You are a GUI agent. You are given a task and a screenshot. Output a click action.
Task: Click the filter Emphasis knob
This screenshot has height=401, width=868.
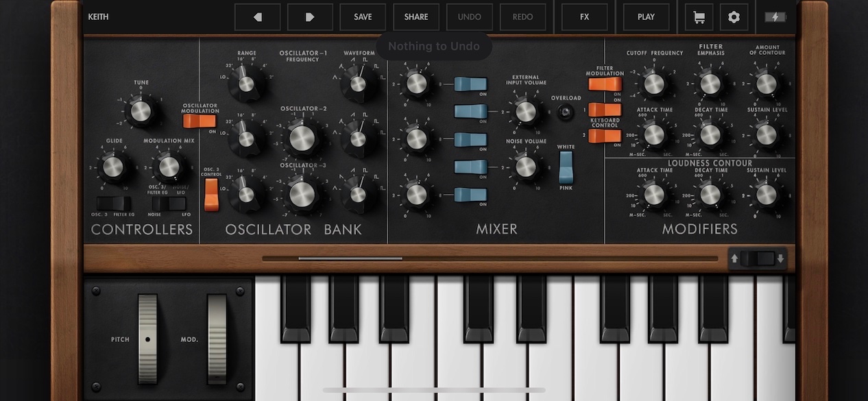click(x=711, y=84)
